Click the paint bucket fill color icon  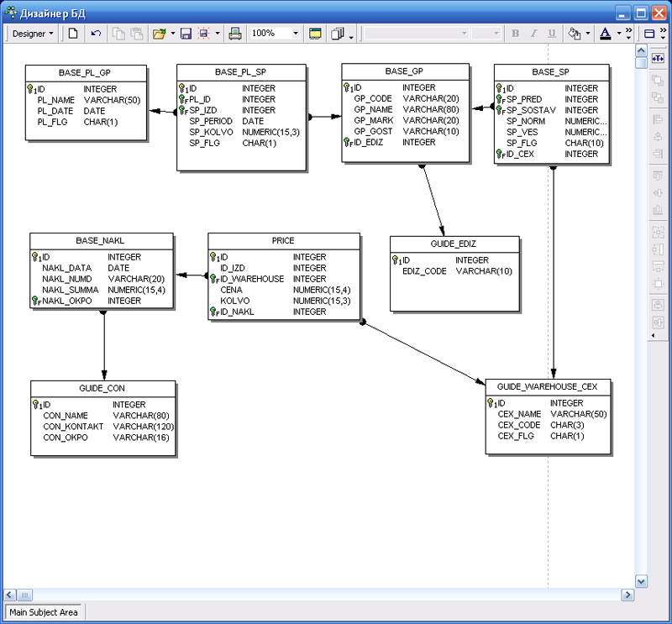click(575, 34)
